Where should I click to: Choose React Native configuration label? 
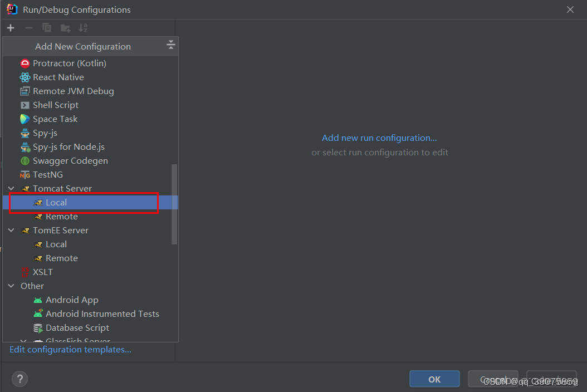[x=58, y=77]
